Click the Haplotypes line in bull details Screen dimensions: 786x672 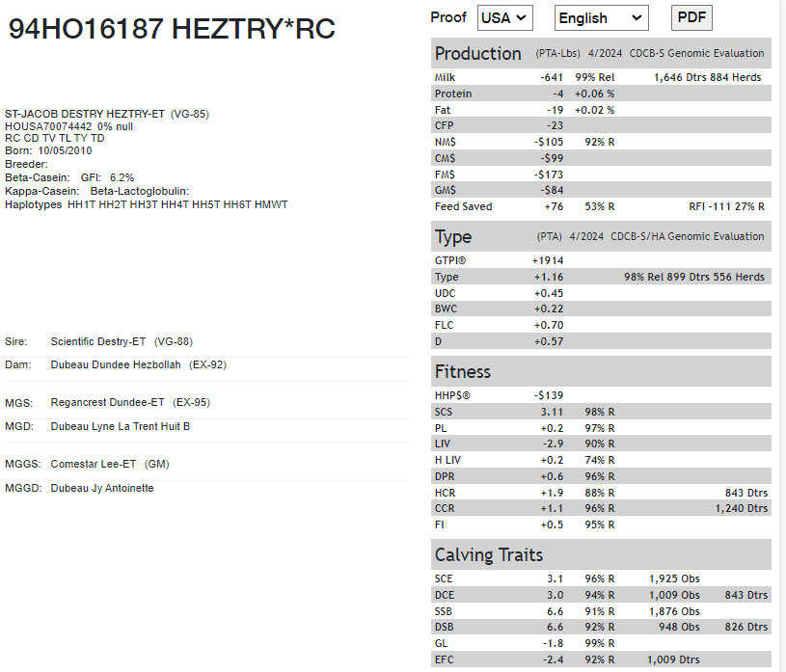click(147, 204)
